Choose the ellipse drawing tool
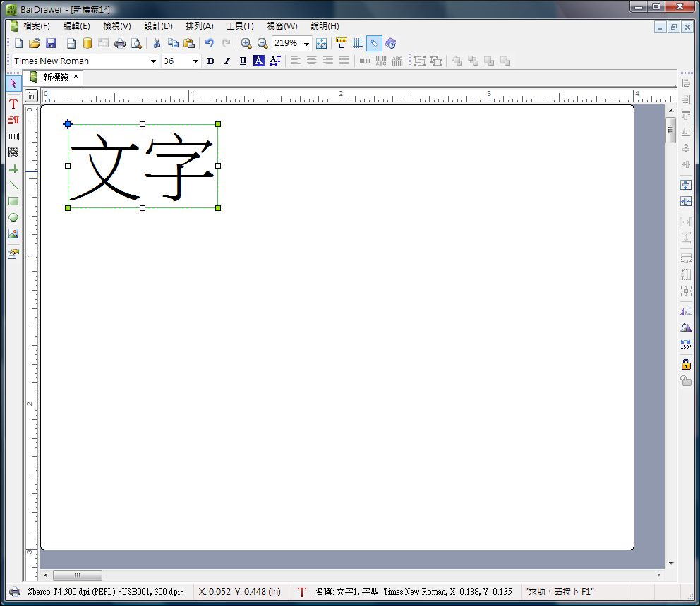The width and height of the screenshot is (700, 606). [13, 217]
